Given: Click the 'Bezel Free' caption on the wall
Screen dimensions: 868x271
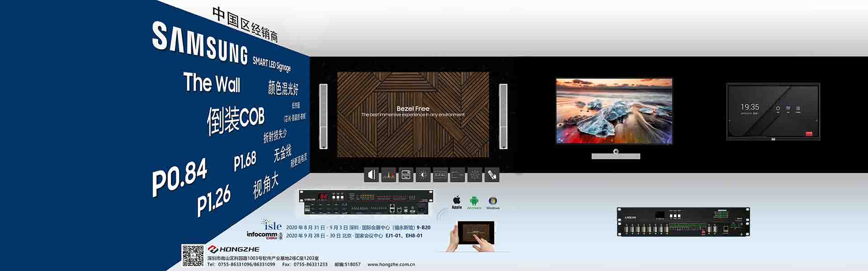Looking at the screenshot, I should tap(413, 108).
